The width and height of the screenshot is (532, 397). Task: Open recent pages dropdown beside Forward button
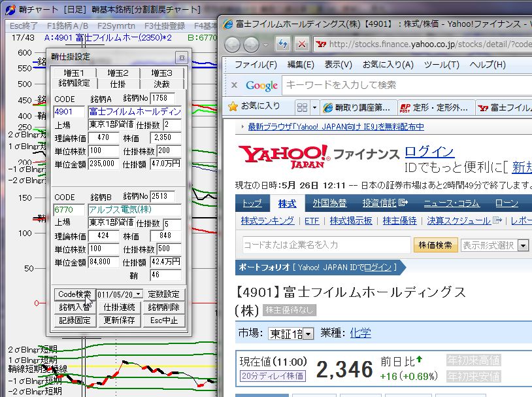pyautogui.click(x=265, y=45)
